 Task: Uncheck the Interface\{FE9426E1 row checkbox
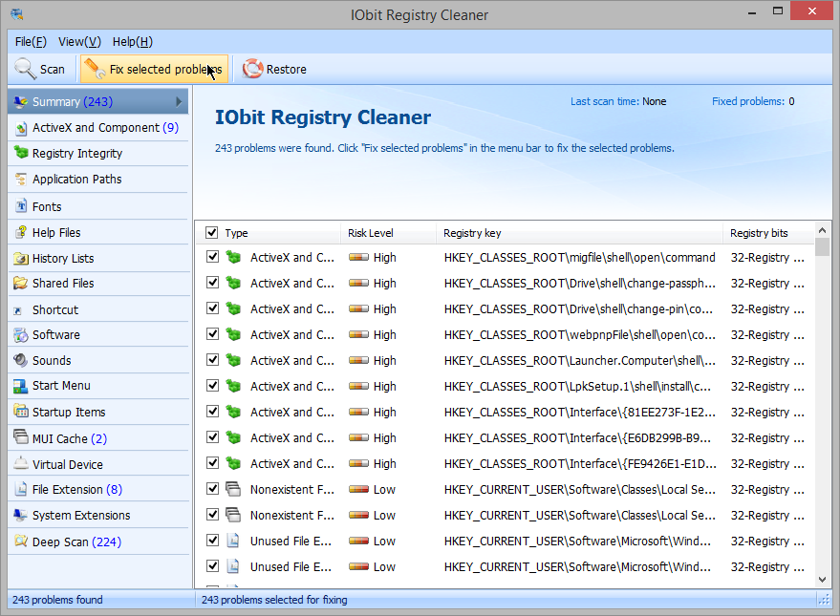[213, 462]
